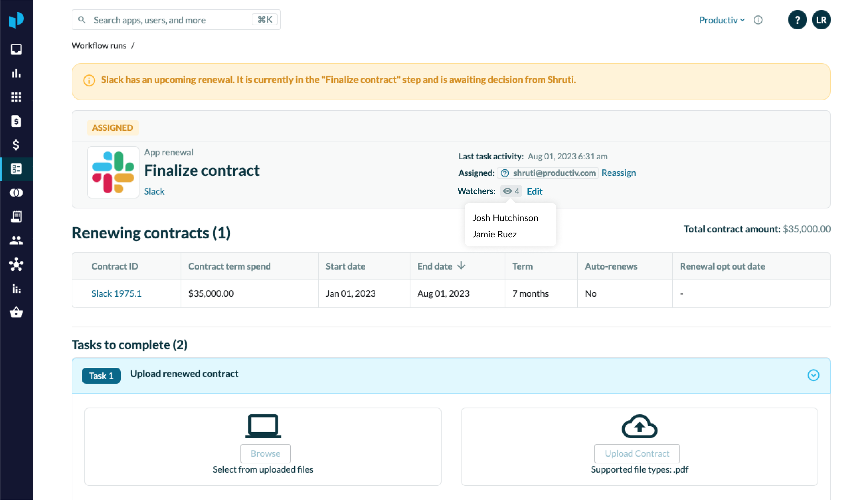Open the contract document sidebar icon
This screenshot has height=500, width=868.
[x=16, y=121]
